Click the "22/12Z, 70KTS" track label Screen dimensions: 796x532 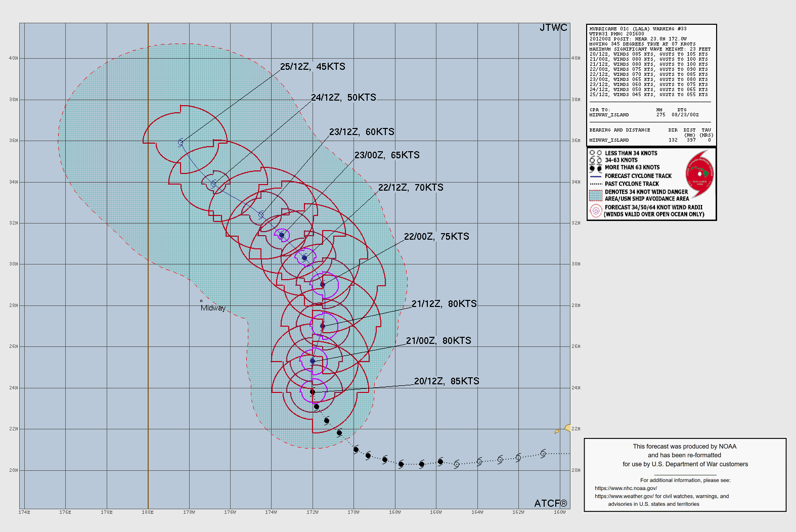click(x=411, y=188)
